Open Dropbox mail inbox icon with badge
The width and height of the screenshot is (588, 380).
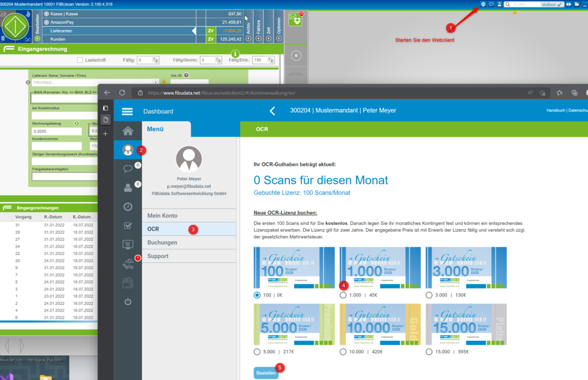(x=296, y=18)
